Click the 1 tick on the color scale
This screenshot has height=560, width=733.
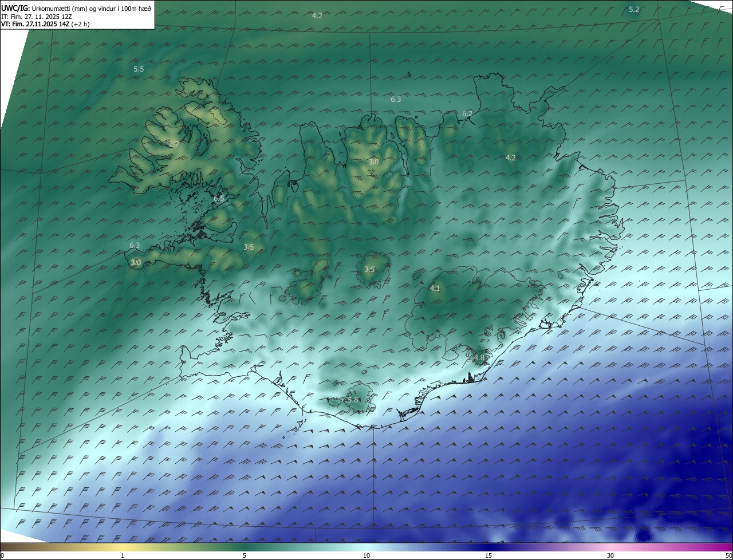[123, 555]
